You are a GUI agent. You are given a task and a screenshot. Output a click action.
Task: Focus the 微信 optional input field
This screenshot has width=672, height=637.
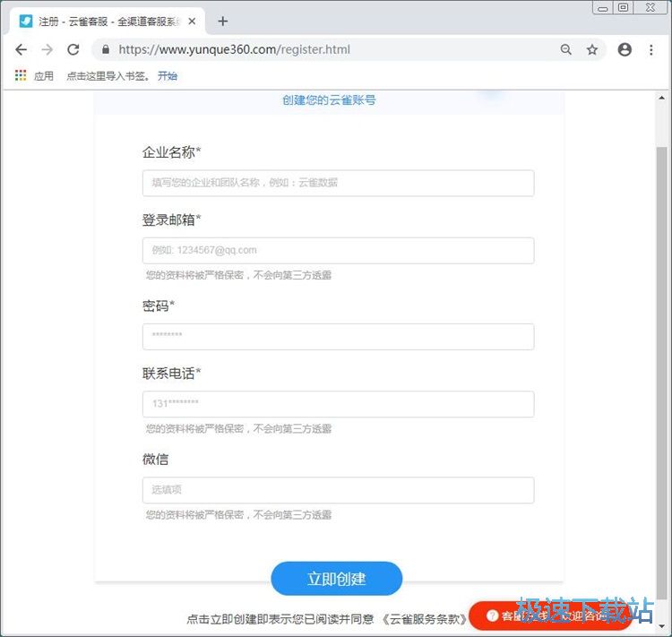click(x=338, y=490)
